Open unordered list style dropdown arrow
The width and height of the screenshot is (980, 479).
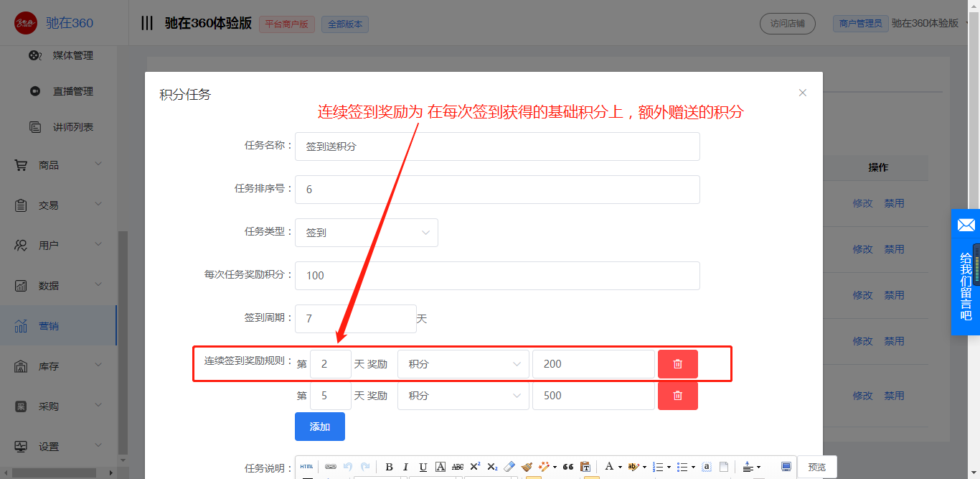pyautogui.click(x=693, y=468)
